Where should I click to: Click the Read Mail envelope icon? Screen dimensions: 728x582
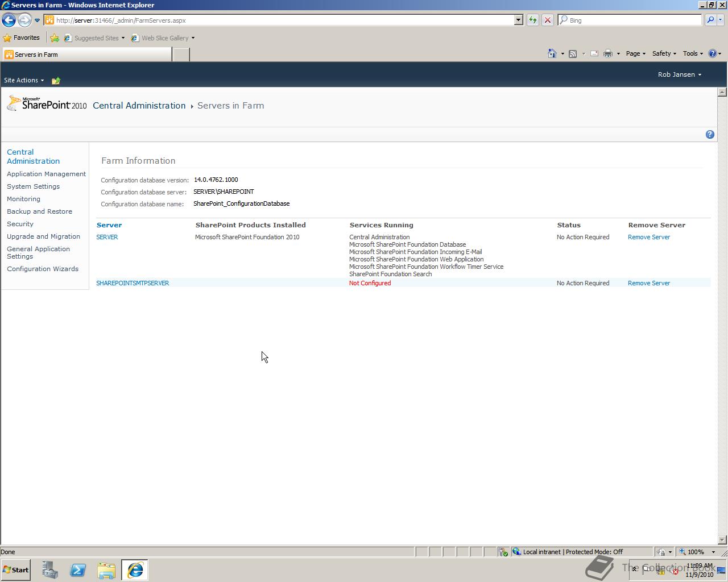594,53
